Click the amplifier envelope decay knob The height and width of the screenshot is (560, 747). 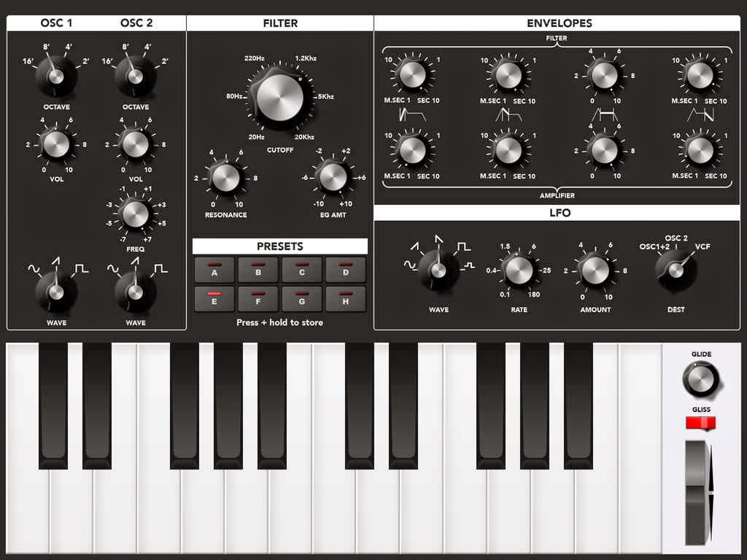pos(508,150)
